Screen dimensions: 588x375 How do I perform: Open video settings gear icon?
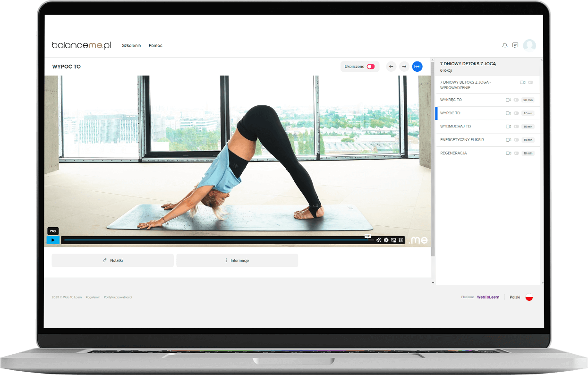tap(386, 240)
